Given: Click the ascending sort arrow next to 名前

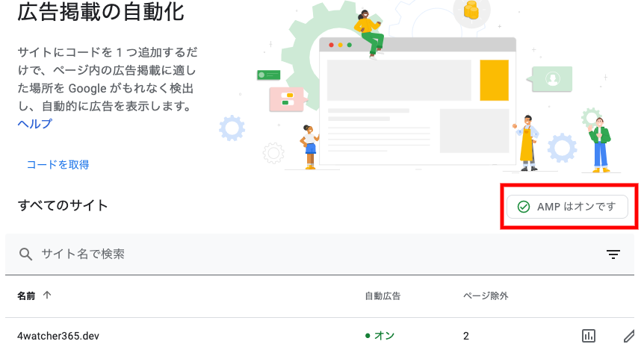Looking at the screenshot, I should pyautogui.click(x=47, y=295).
